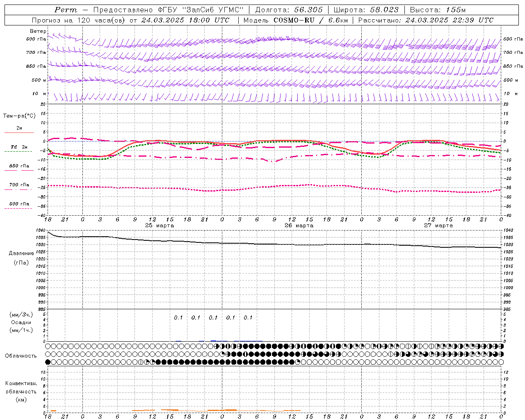Click the computed timestamp 24.03.2025 22:39 UTC

coord(449,20)
